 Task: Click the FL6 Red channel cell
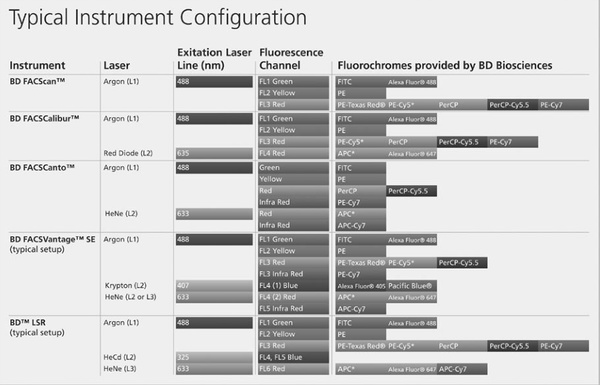(293, 369)
